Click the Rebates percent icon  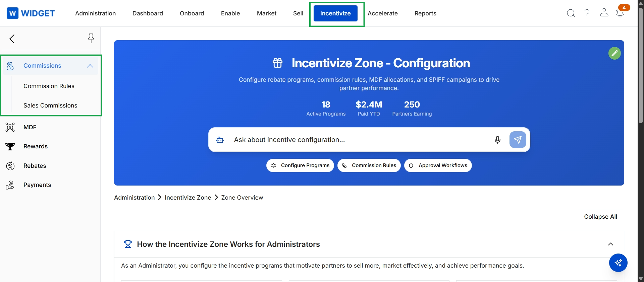pyautogui.click(x=10, y=166)
